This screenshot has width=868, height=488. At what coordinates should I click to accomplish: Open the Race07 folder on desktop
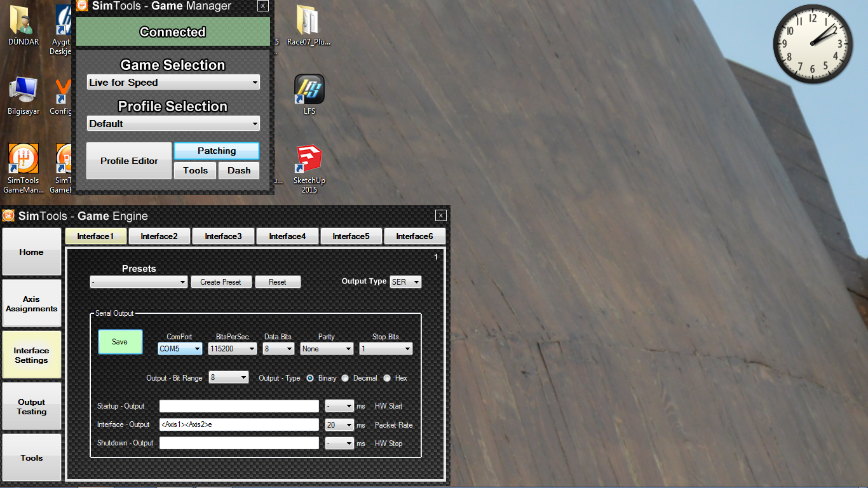tap(309, 25)
